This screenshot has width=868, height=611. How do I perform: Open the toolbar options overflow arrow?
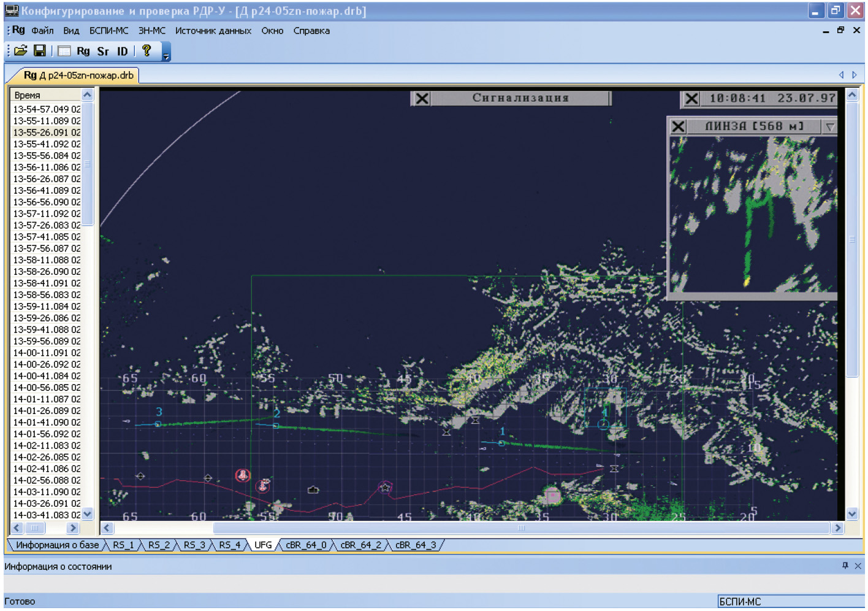point(166,53)
